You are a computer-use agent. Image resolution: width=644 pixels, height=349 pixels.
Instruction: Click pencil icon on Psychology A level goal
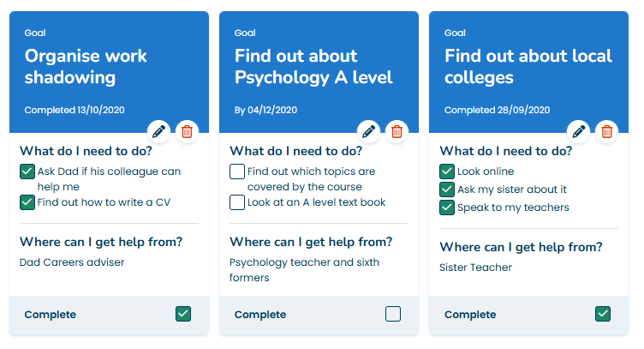click(x=369, y=131)
